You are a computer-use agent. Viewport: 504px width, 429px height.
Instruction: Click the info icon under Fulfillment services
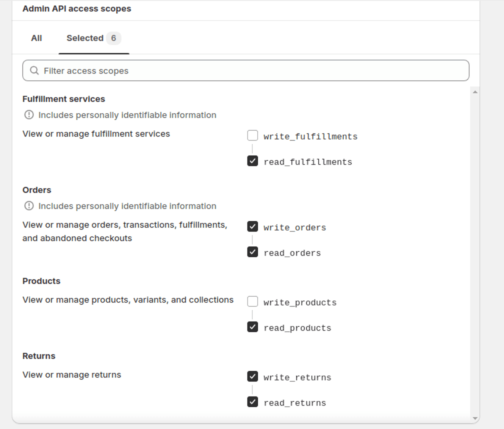(29, 115)
